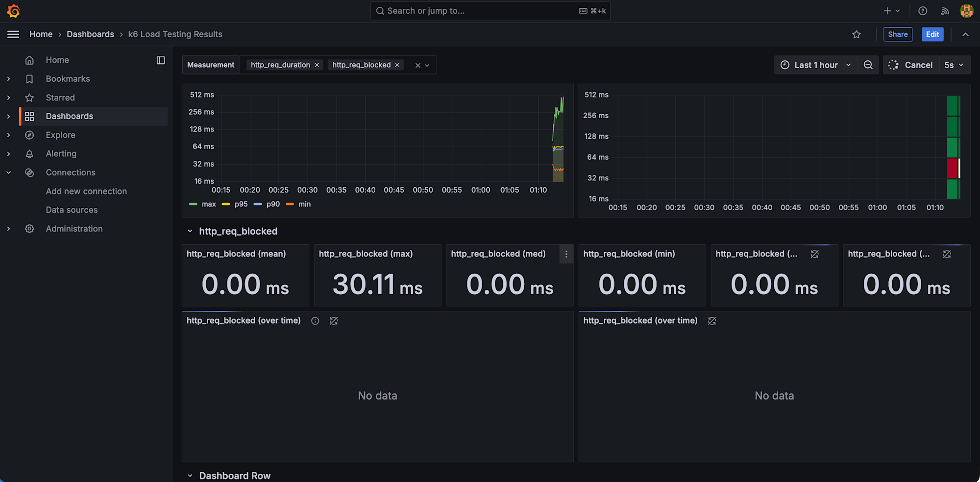The image size is (980, 482).
Task: Collapse top search bar with chevron
Action: [x=965, y=34]
